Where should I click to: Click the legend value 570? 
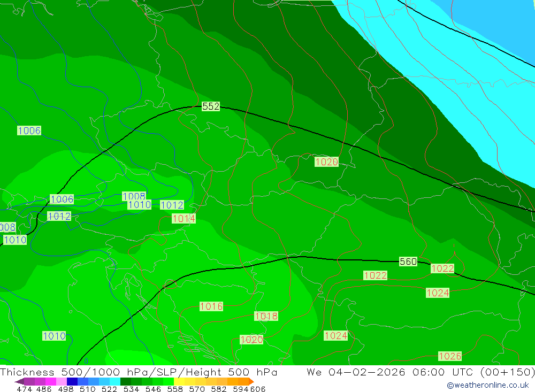click(197, 389)
